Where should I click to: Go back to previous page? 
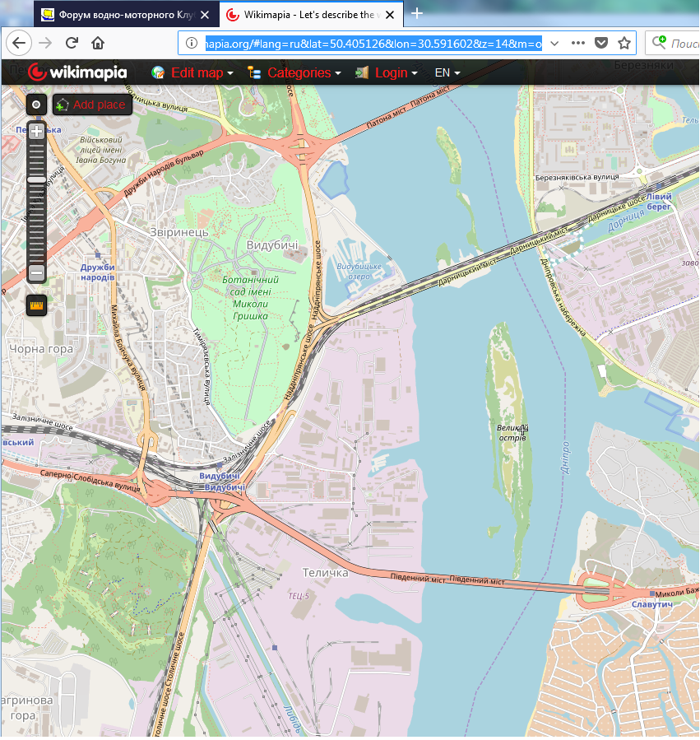(x=19, y=44)
